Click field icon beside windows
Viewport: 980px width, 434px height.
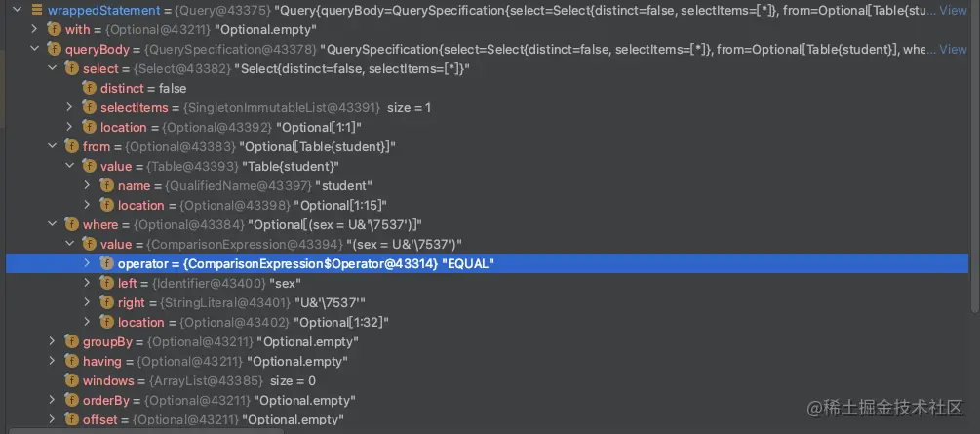(72, 380)
